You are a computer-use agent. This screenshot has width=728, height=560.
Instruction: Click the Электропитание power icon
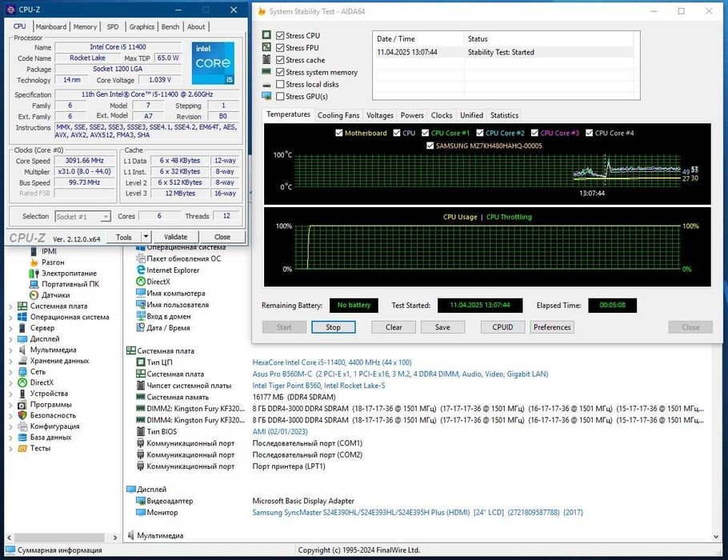click(x=34, y=273)
